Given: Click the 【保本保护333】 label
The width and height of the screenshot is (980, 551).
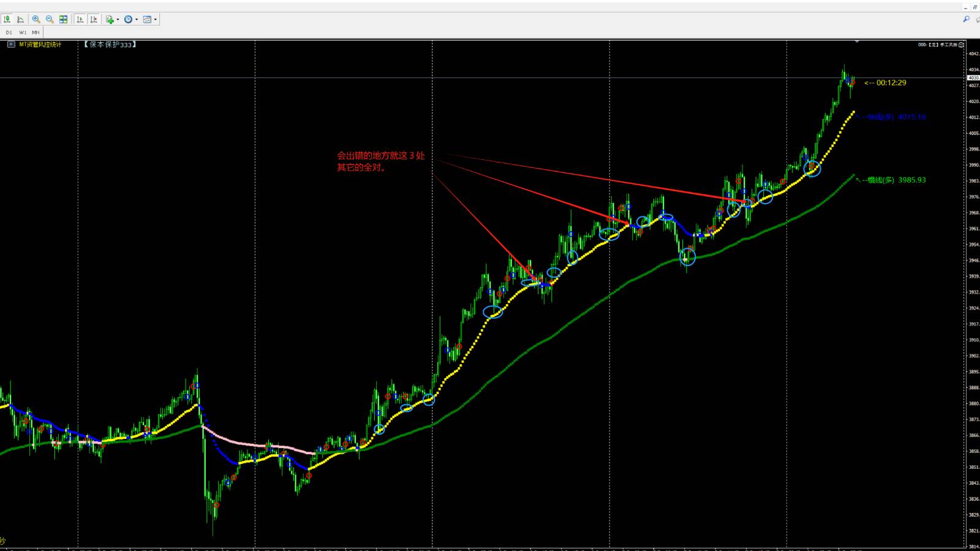Looking at the screenshot, I should (110, 45).
